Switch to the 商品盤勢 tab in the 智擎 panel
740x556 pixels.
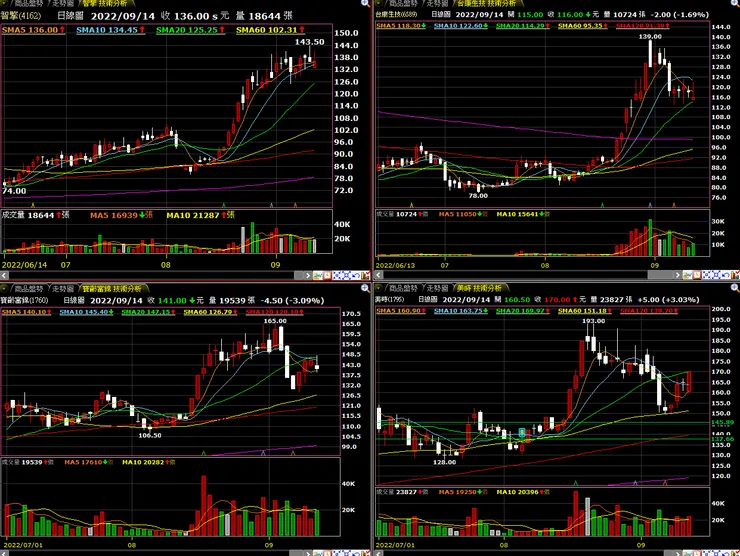click(29, 3)
